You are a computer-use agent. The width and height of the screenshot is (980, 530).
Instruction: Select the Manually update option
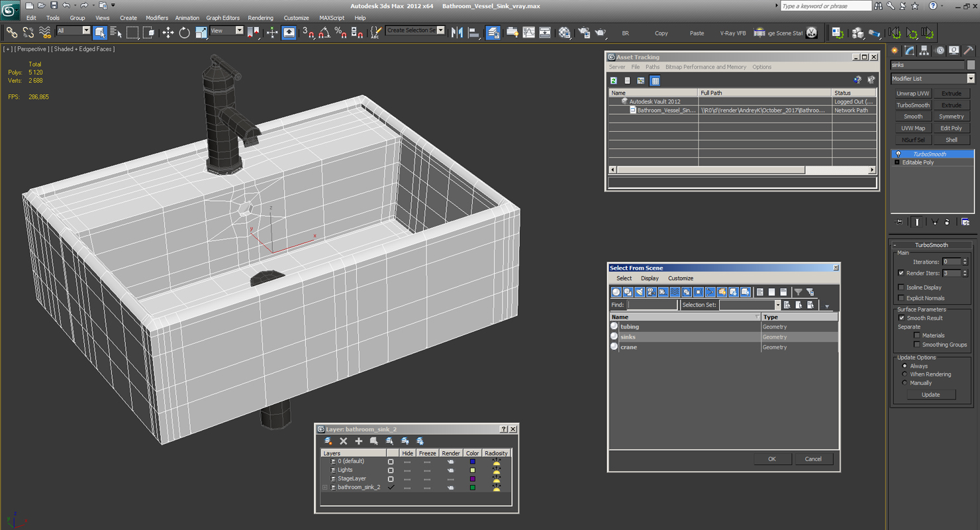[905, 383]
